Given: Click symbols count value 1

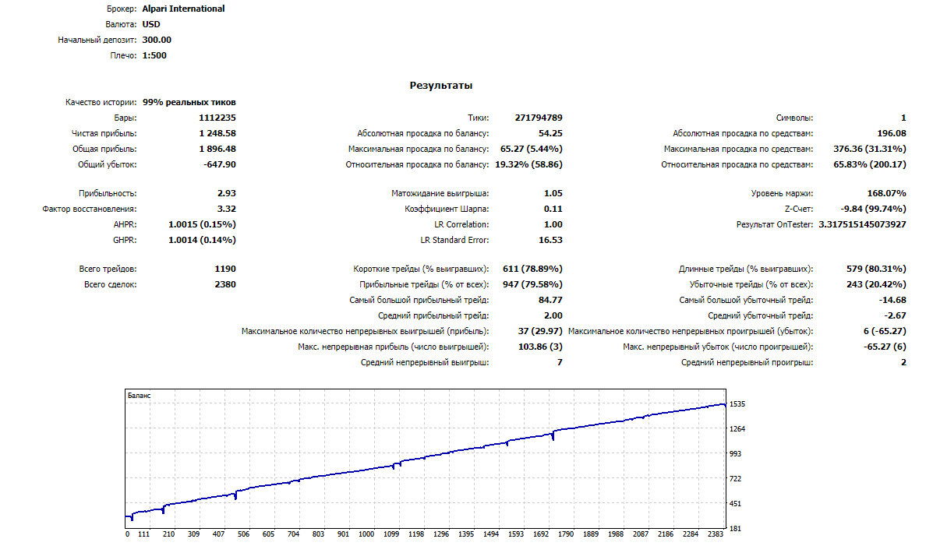Looking at the screenshot, I should (903, 118).
